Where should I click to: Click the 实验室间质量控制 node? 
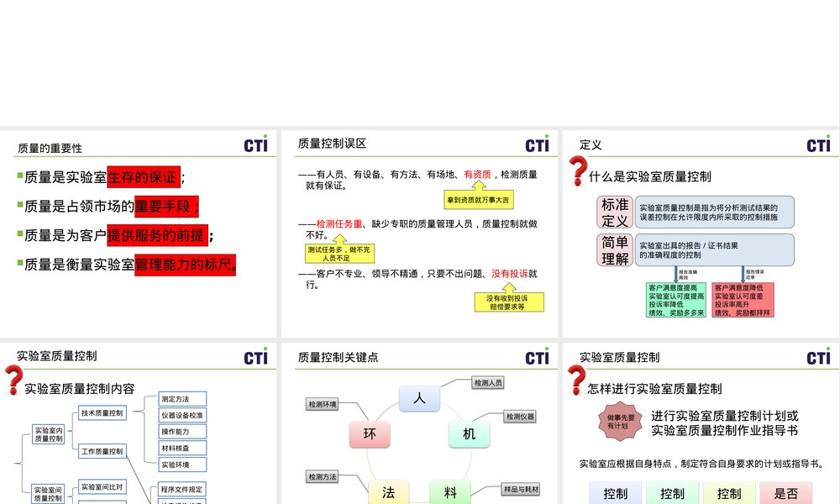pyautogui.click(x=48, y=494)
